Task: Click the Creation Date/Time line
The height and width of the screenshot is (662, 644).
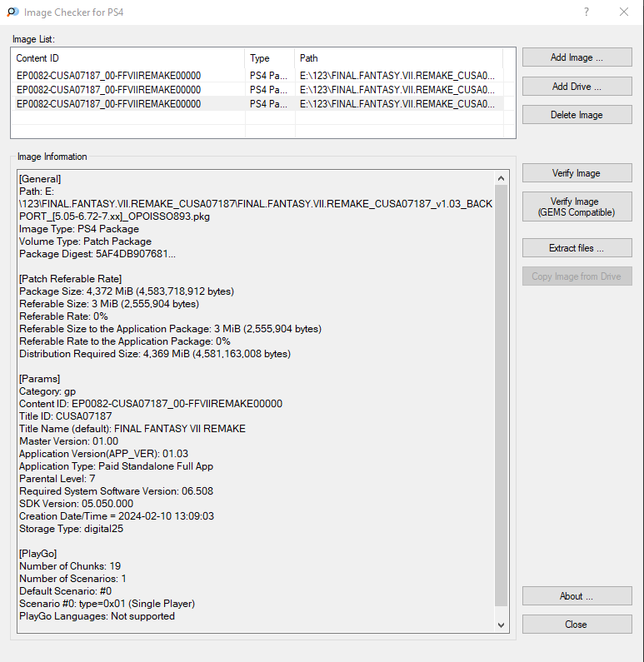Action: 117,516
